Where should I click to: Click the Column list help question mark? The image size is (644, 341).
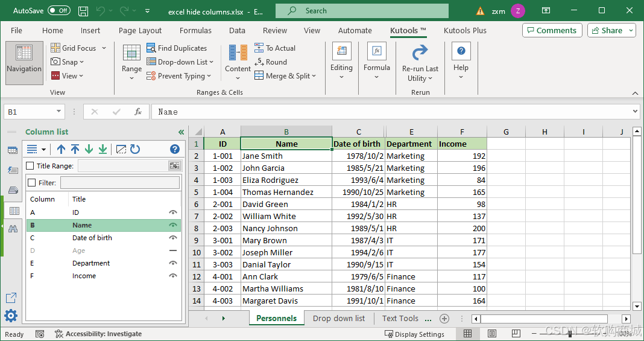[174, 149]
